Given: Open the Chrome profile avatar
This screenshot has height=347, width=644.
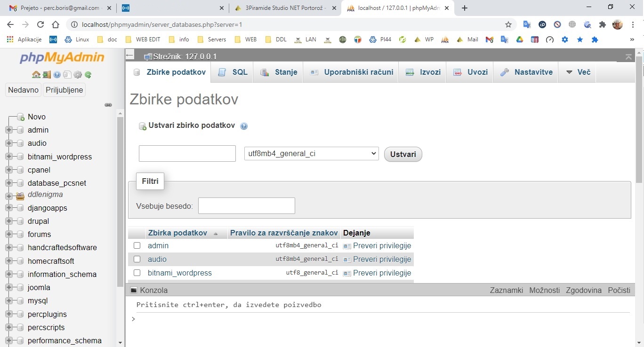Looking at the screenshot, I should tap(618, 25).
